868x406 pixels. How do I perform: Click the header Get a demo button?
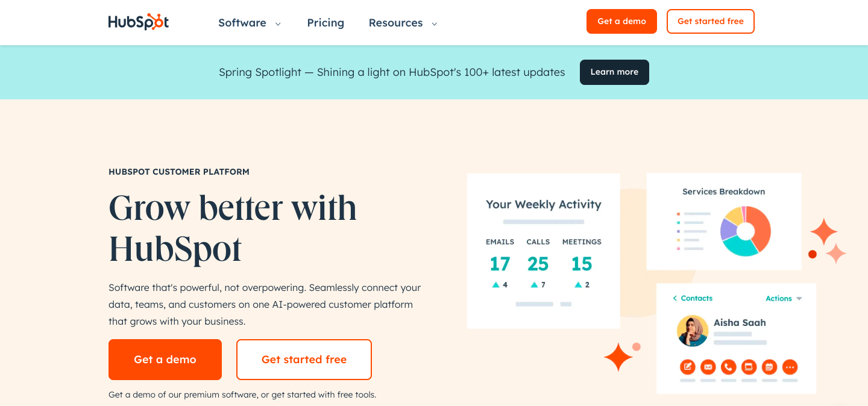point(621,21)
